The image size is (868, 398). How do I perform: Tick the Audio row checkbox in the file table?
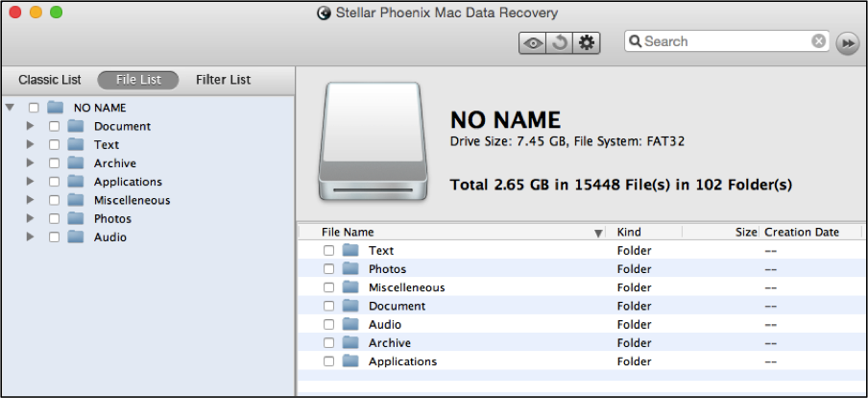(x=328, y=324)
